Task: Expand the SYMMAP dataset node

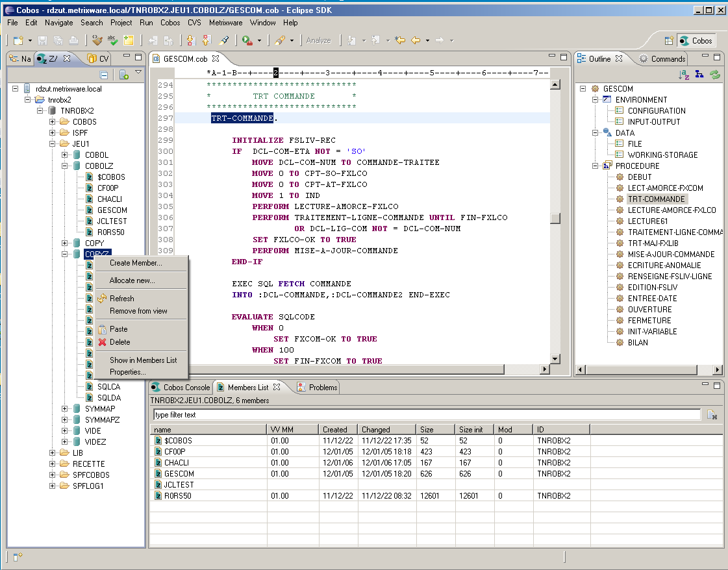Action: [64, 408]
